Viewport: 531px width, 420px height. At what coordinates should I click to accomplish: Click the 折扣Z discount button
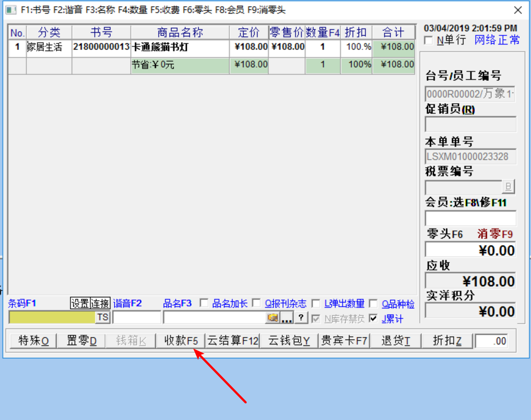tap(447, 341)
